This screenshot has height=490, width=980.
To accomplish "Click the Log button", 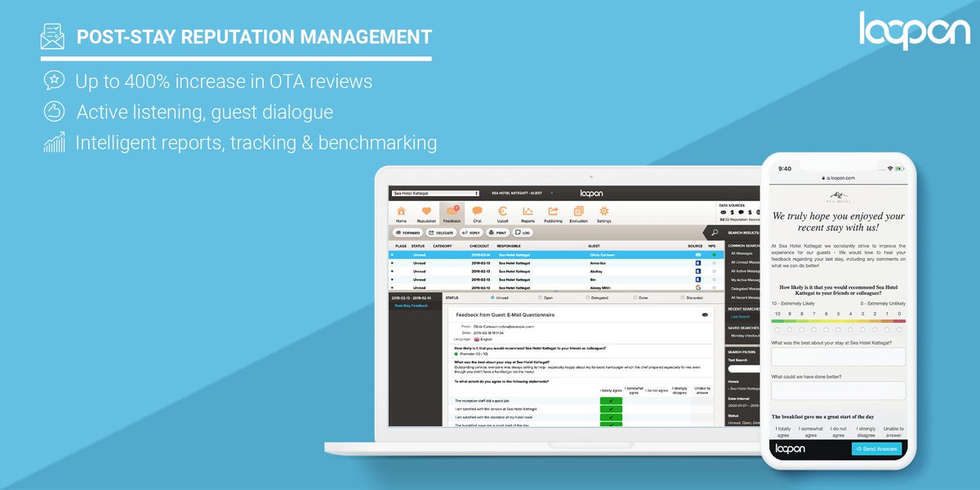I will pyautogui.click(x=523, y=233).
